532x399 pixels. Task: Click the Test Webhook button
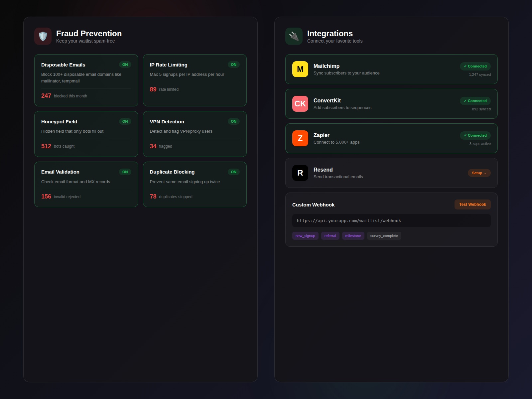pos(472,204)
